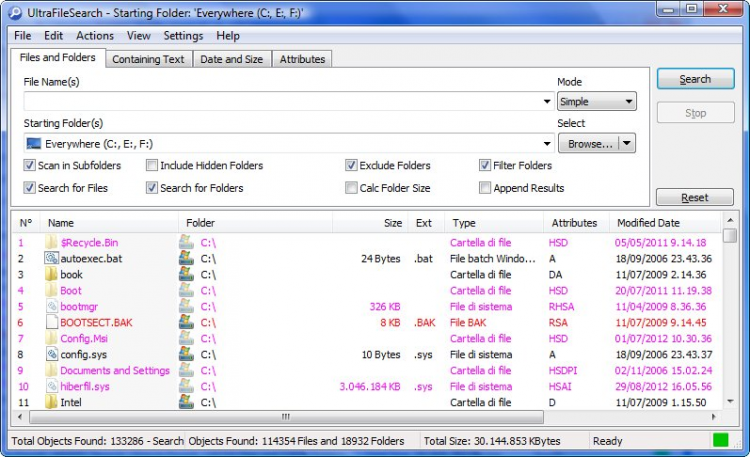Image resolution: width=750 pixels, height=457 pixels.
Task: Select the hiberfil.sys file name
Action: click(85, 386)
